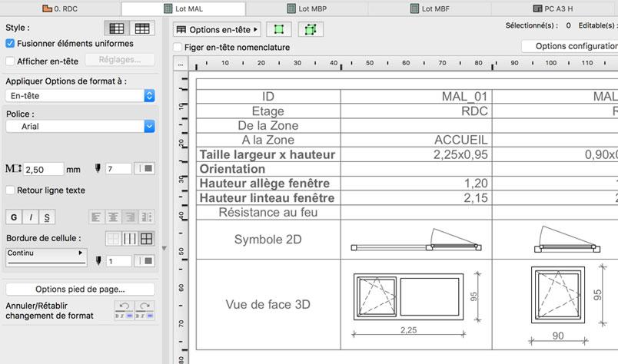Select the 1,20 sill height cell
Screen dimensions: 618x364
coord(416,184)
